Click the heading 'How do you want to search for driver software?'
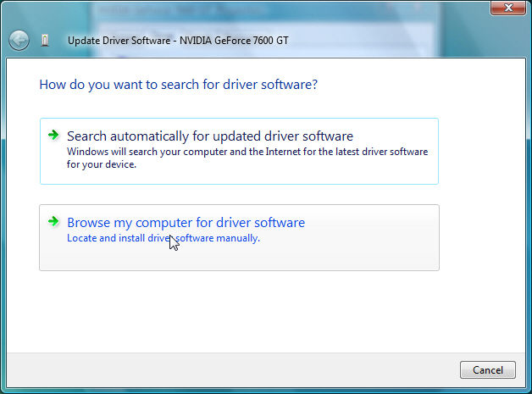 coord(179,85)
